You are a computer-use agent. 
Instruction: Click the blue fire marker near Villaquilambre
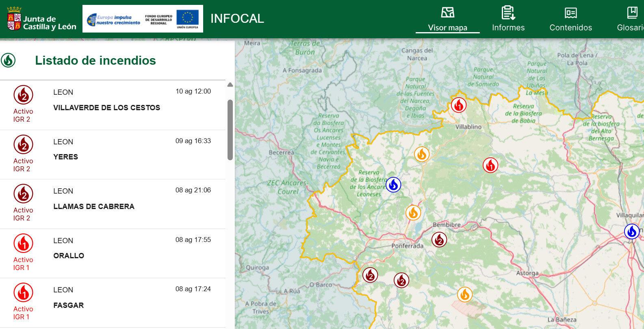631,231
